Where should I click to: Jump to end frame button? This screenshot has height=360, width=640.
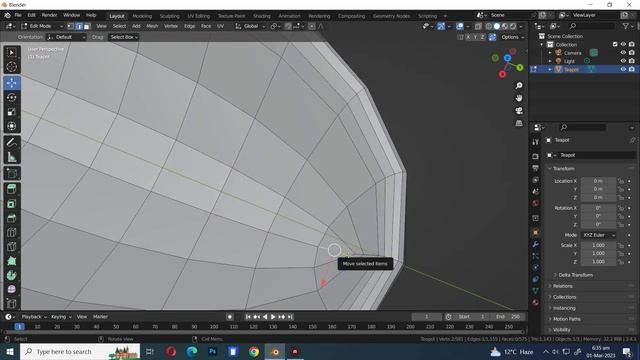(x=290, y=317)
